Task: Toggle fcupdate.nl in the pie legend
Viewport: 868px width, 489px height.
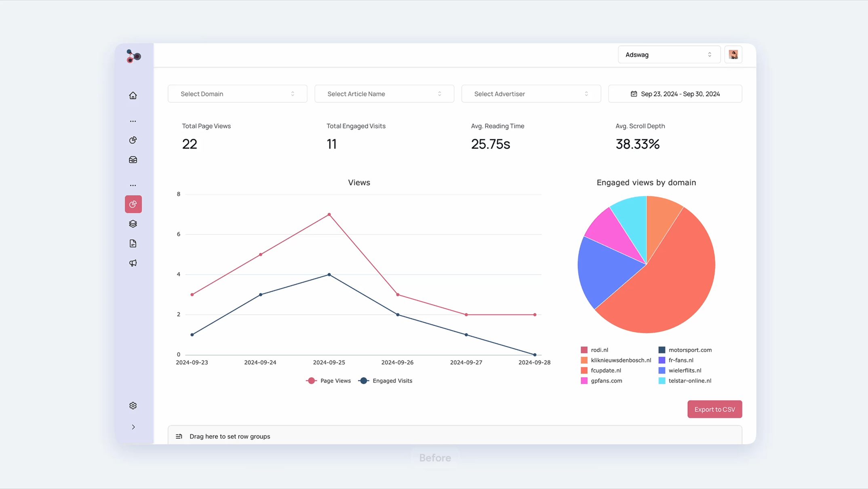Action: (601, 370)
